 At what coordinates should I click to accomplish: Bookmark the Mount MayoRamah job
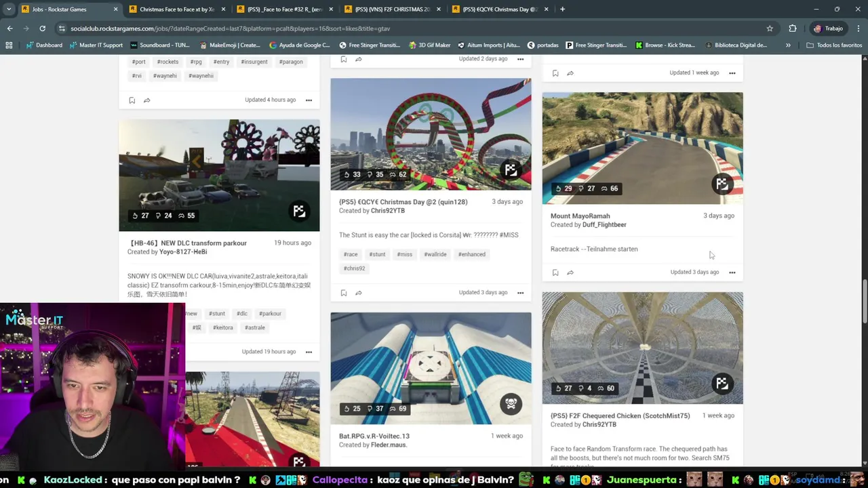click(x=555, y=272)
